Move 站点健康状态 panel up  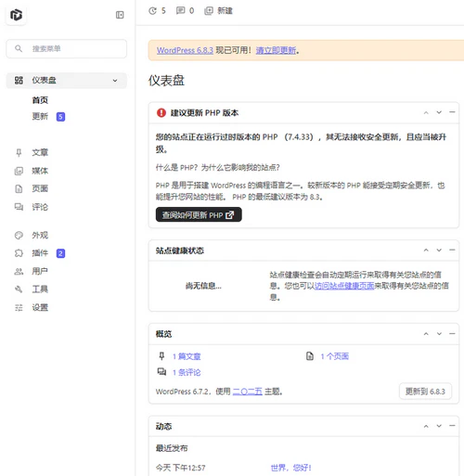(426, 250)
